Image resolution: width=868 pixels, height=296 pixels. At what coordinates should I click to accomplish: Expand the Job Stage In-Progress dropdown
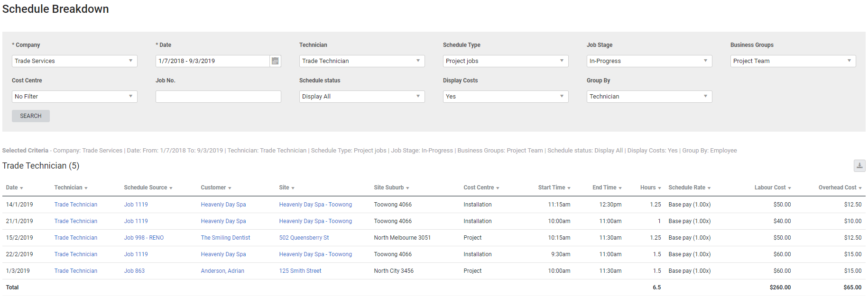point(649,61)
